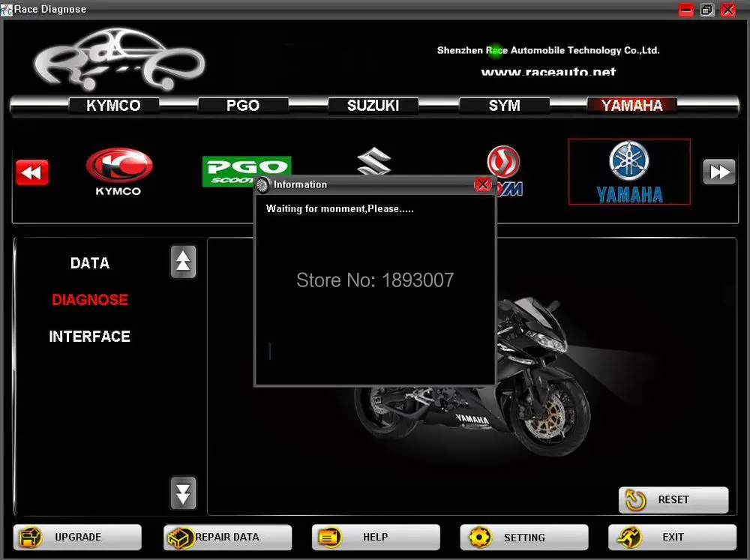Open the INTERFACE menu entry
The height and width of the screenshot is (560, 750).
(x=89, y=337)
